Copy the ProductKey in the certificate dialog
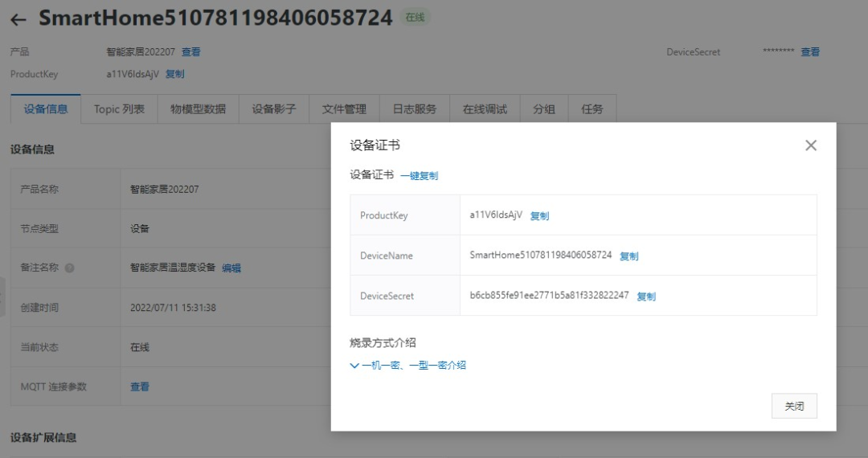This screenshot has width=868, height=458. point(539,216)
